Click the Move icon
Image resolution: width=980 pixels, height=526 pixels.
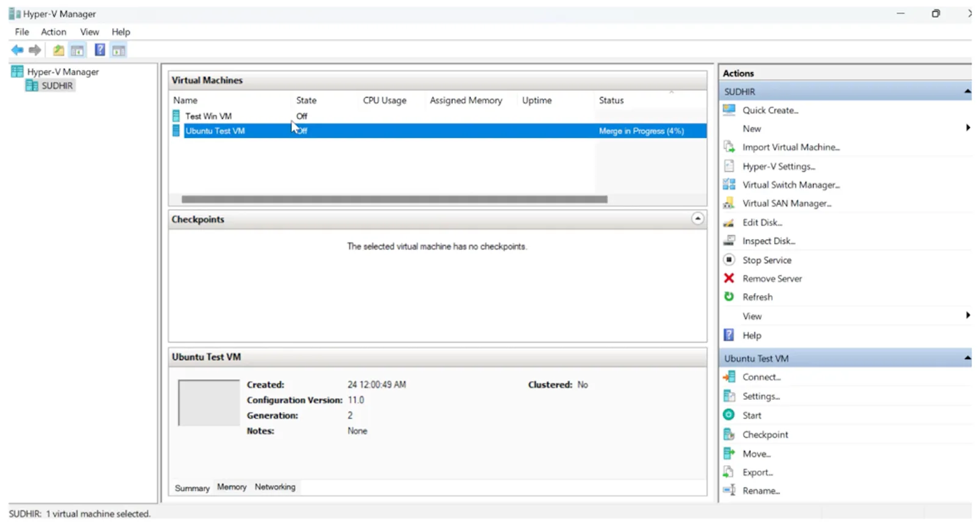pos(729,453)
